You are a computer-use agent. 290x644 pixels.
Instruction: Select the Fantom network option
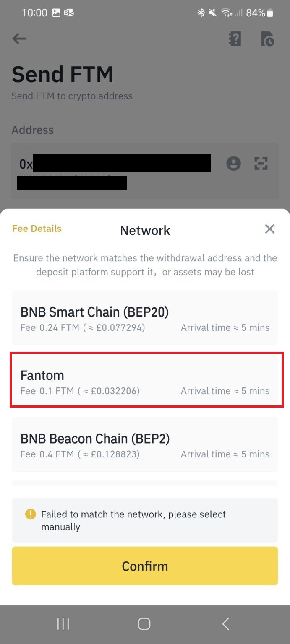[x=145, y=382]
